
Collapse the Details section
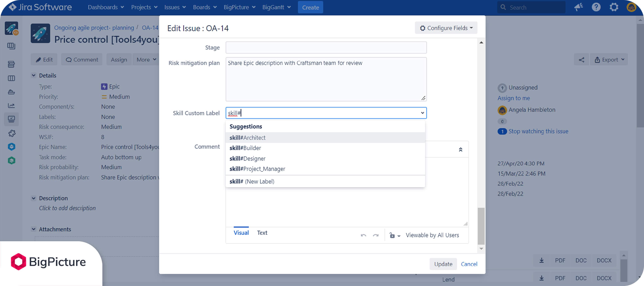pos(33,75)
